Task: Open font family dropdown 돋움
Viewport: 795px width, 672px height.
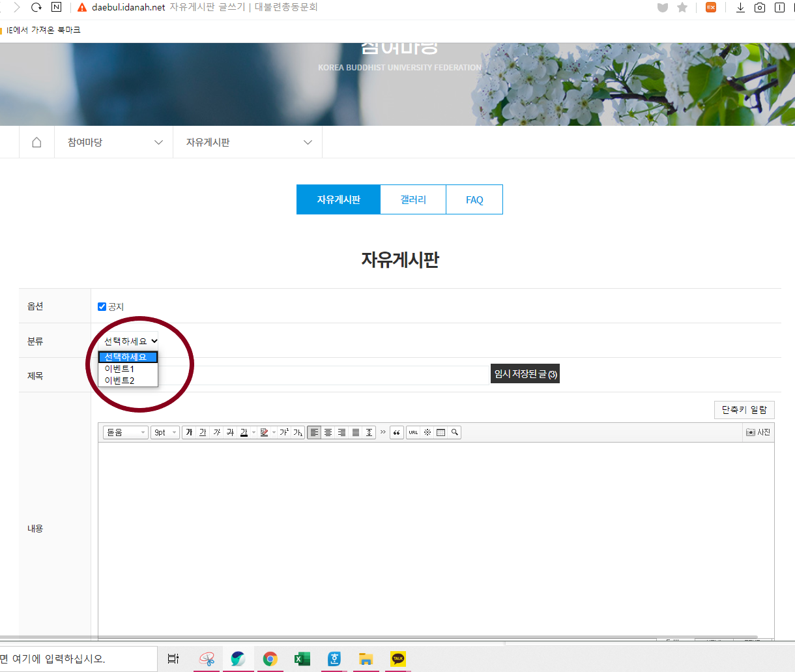Action: click(x=126, y=432)
